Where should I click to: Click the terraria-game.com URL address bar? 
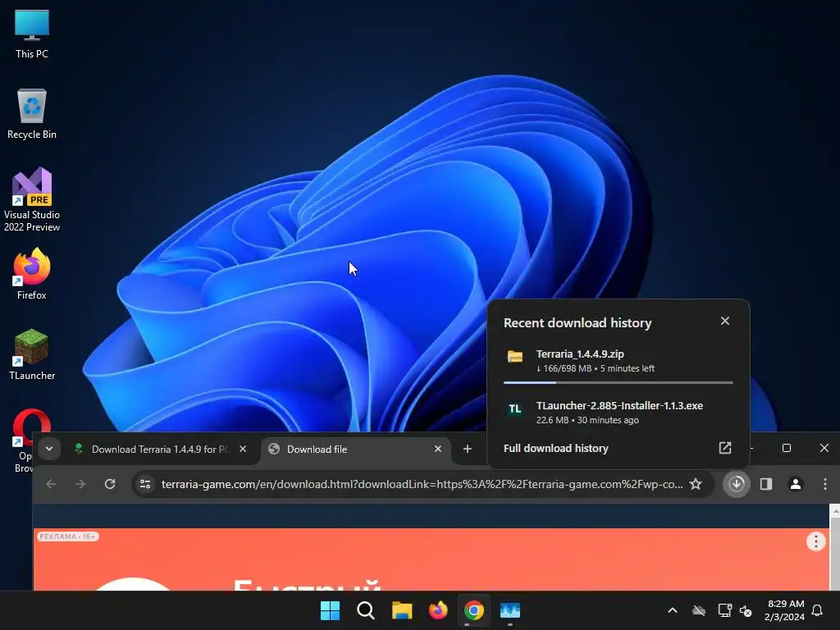(x=422, y=484)
